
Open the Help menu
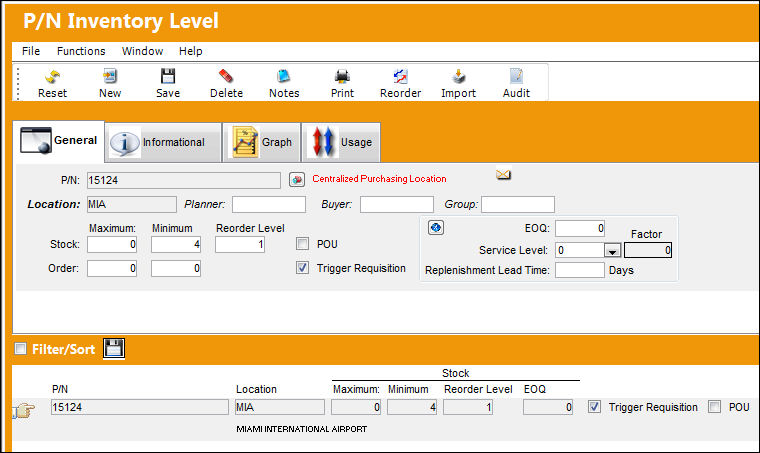(x=190, y=51)
